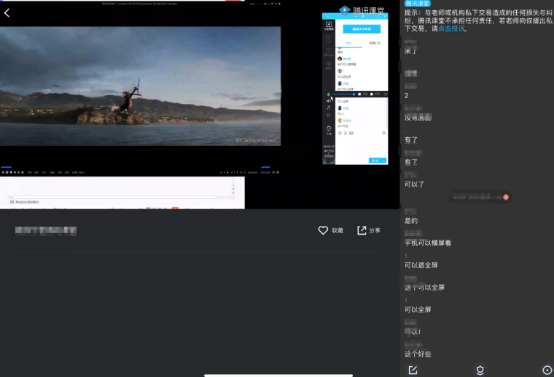Favorite the course with the heart icon
554x377 pixels.
323,230
